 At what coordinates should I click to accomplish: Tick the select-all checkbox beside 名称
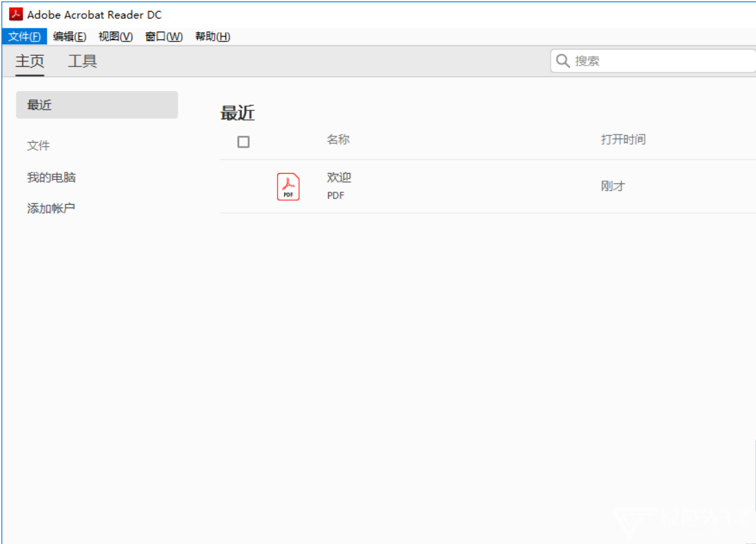click(x=243, y=142)
